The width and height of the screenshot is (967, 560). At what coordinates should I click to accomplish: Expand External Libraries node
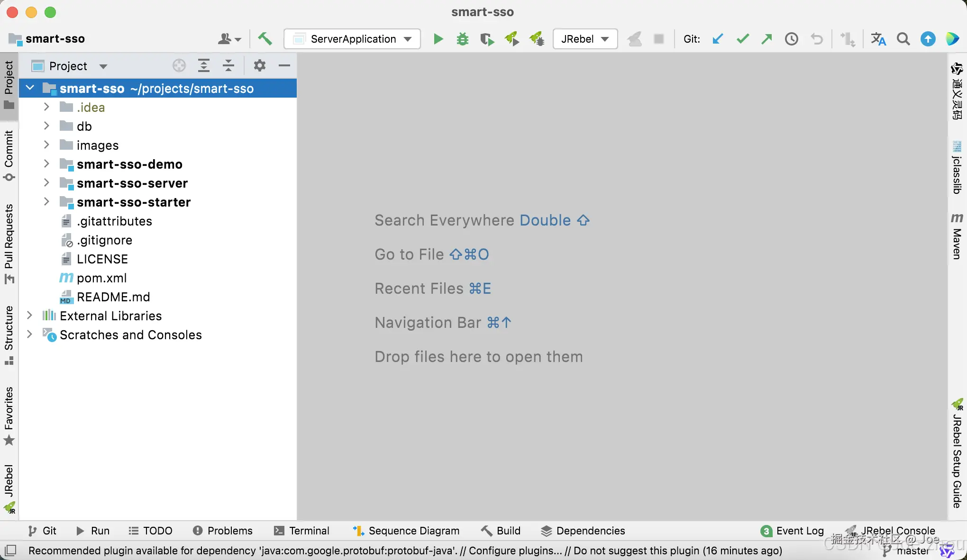(x=29, y=316)
